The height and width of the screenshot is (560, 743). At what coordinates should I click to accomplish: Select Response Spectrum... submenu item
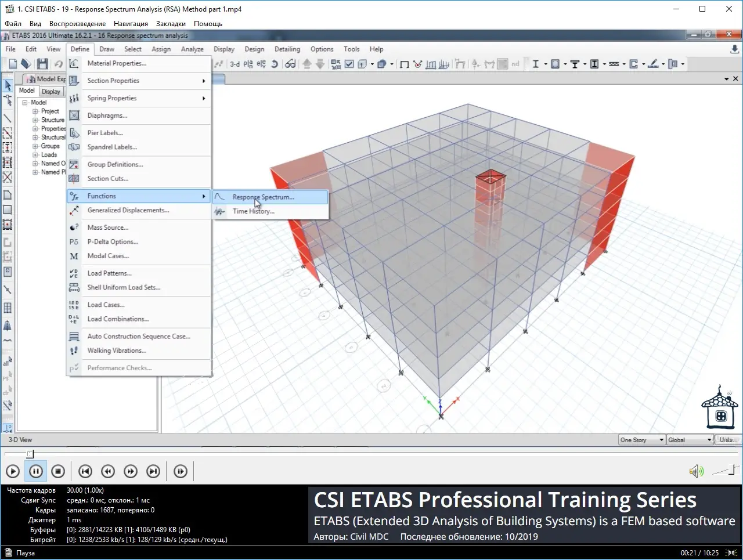point(270,197)
